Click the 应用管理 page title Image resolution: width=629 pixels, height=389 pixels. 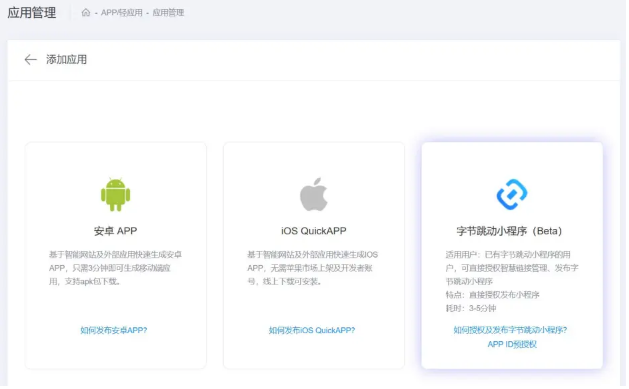tap(32, 13)
